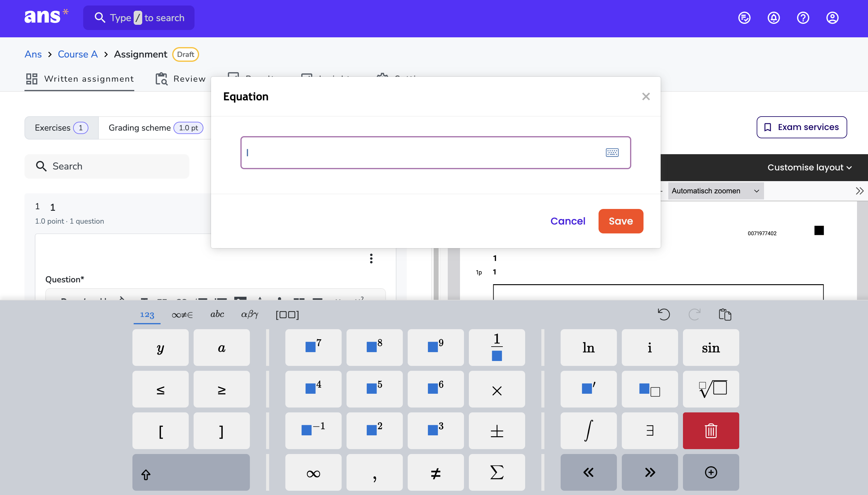The image size is (868, 495).
Task: Insert the less-than-or-equal symbol
Action: (160, 389)
